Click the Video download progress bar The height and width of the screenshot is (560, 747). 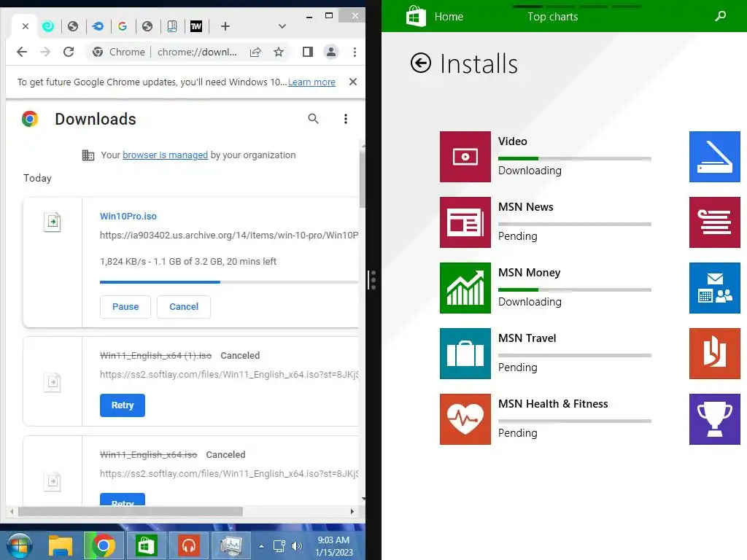(575, 158)
